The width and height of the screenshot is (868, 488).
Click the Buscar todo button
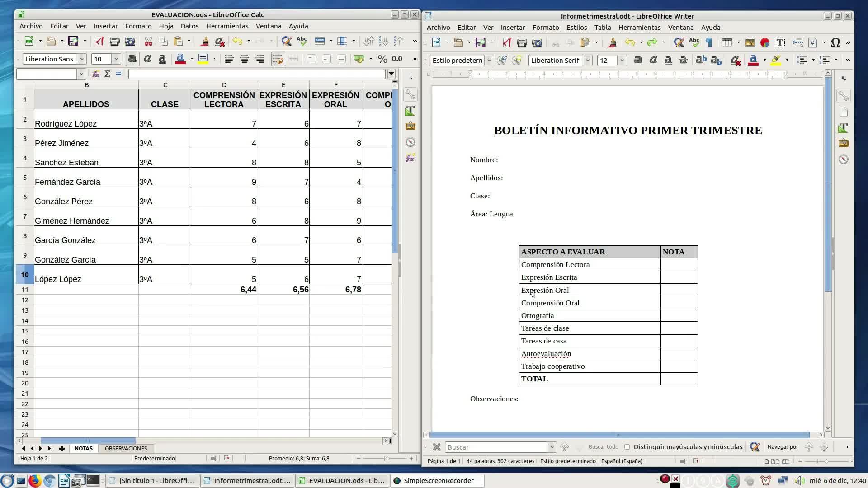pyautogui.click(x=603, y=447)
